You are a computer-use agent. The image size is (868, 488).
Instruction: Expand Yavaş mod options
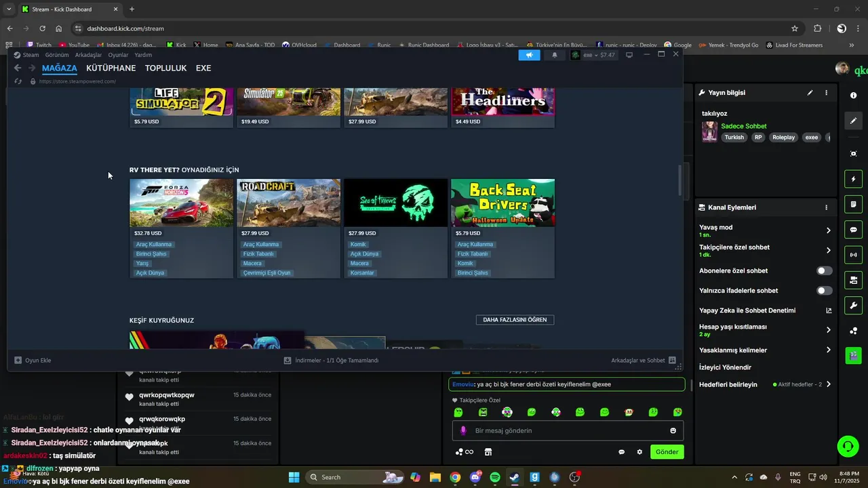[x=828, y=230]
